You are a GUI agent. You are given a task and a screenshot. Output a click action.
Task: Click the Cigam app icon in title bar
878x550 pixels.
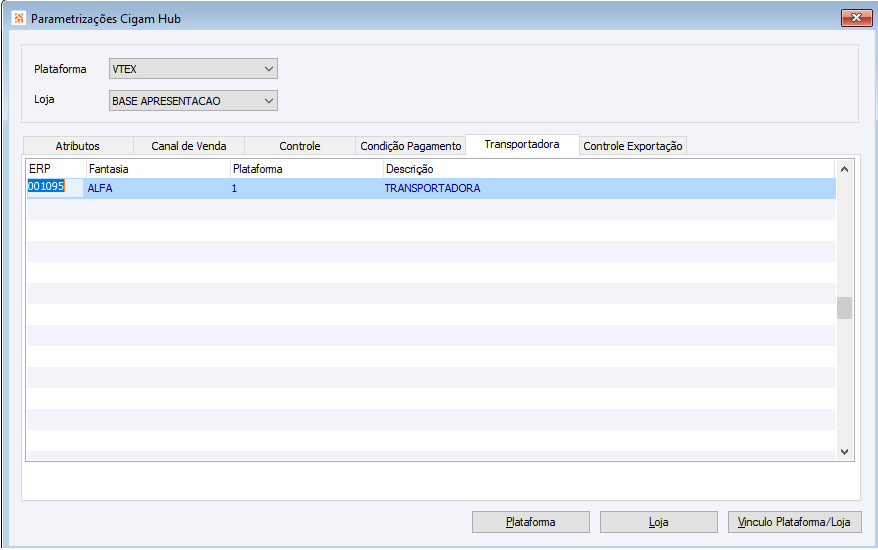click(x=18, y=18)
